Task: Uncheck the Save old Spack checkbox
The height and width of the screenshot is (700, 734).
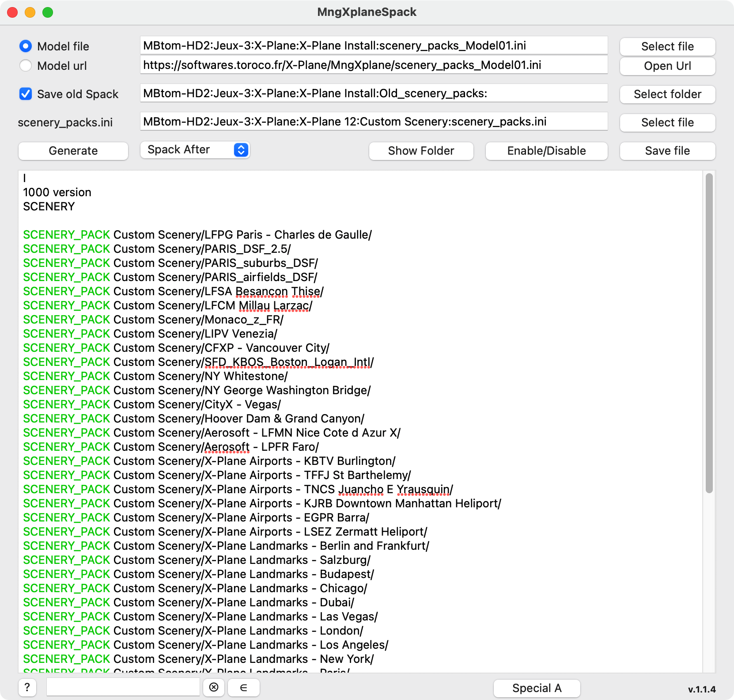Action: point(26,94)
